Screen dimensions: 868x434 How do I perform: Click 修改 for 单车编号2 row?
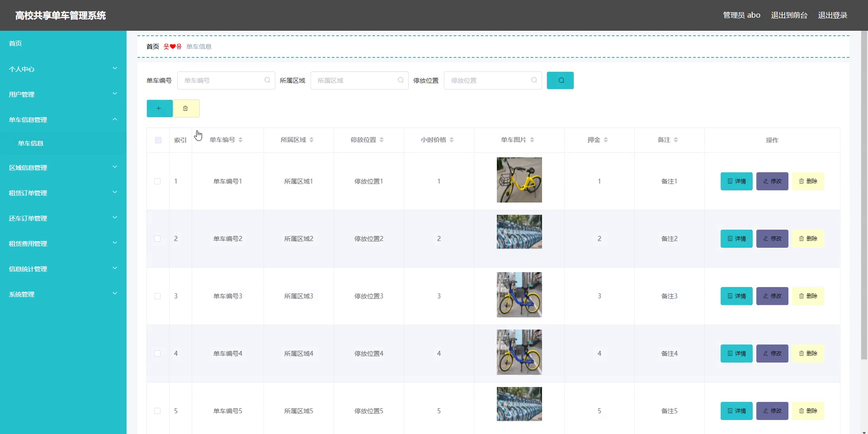pos(772,239)
